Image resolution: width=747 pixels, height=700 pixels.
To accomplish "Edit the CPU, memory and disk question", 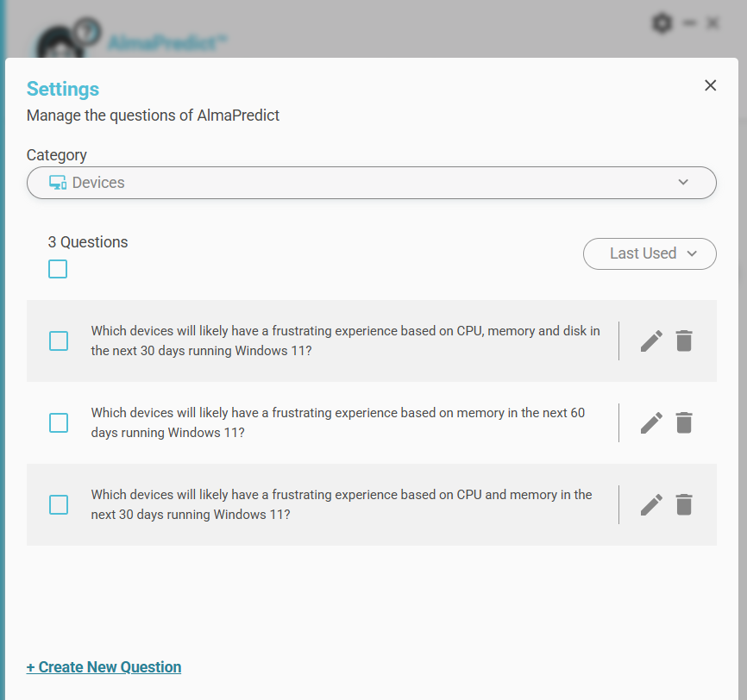I will coord(651,341).
